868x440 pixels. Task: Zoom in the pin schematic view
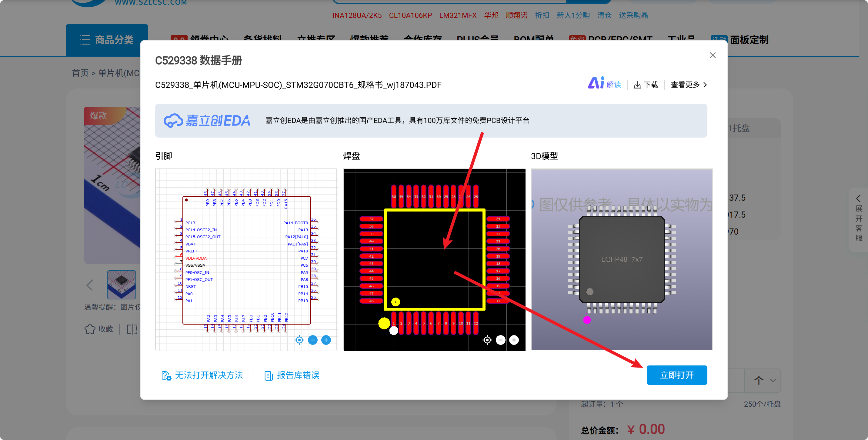tap(326, 340)
